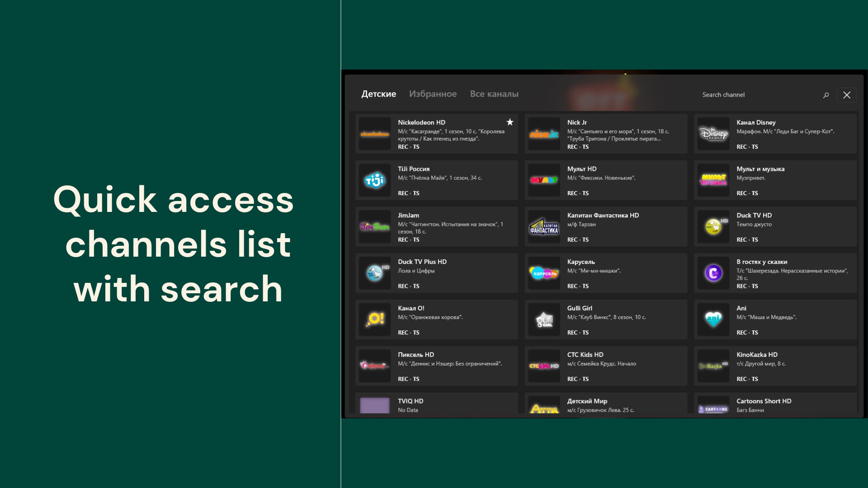Switch to the Избранное tab
Viewport: 868px width, 488px height.
point(433,94)
